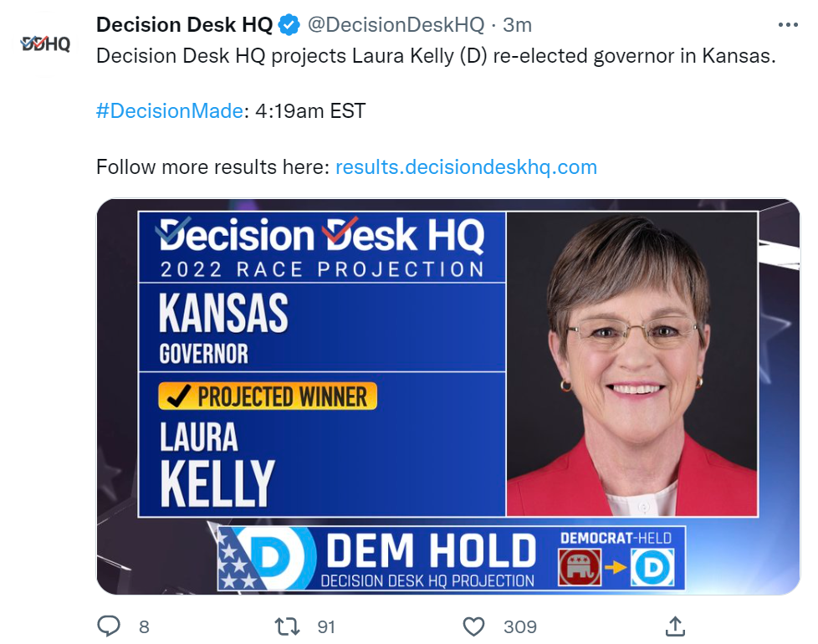Viewport: 818px width, 644px height.
Task: Open the three-dot more options menu
Action: pyautogui.click(x=788, y=24)
